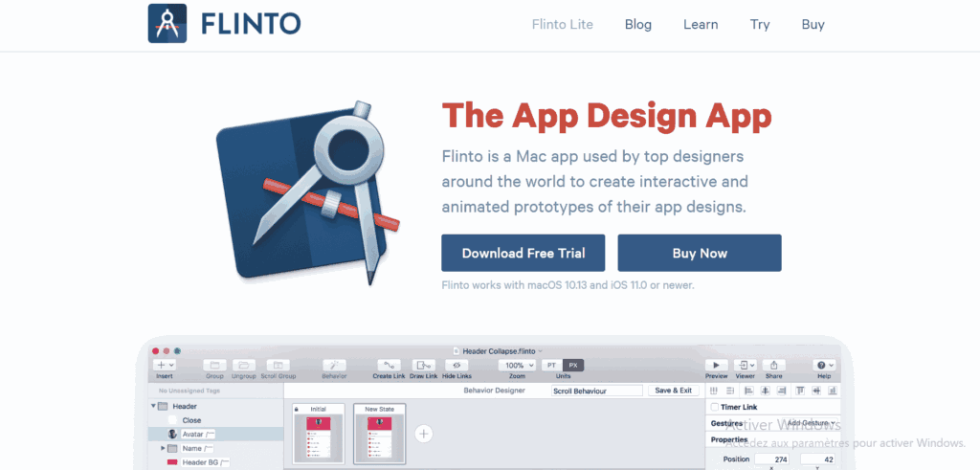Viewport: 980px width, 470px height.
Task: Click the Ungroup toolbar icon
Action: [246, 365]
